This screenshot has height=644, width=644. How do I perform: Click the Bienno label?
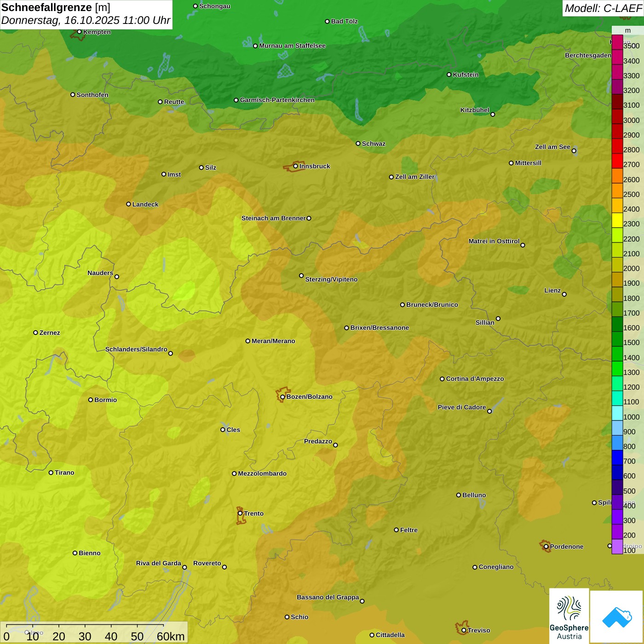click(90, 553)
